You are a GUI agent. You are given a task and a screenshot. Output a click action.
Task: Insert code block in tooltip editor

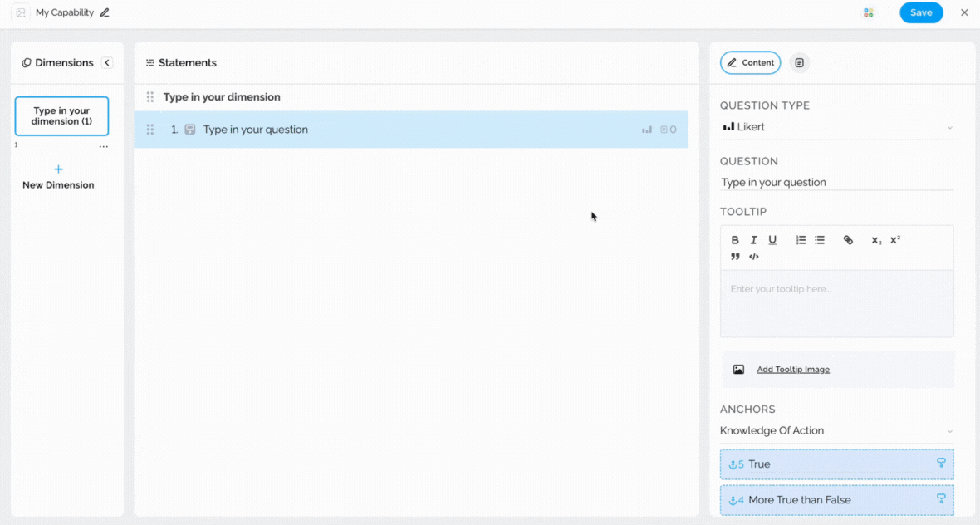(x=754, y=257)
